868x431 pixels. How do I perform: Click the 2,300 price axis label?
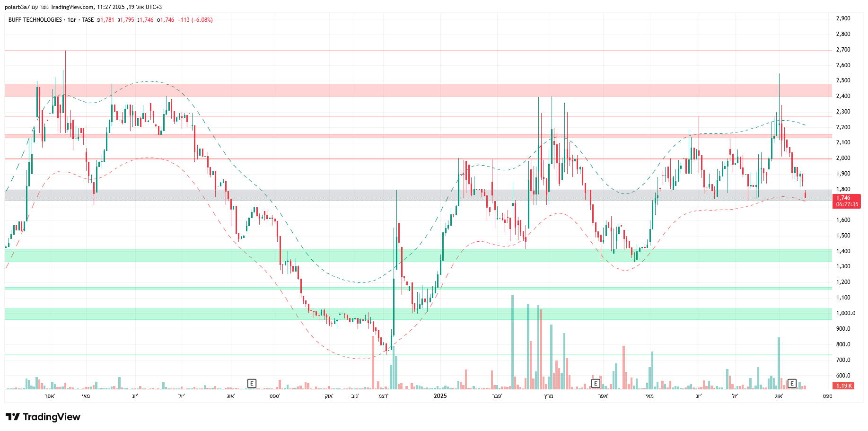pos(843,112)
